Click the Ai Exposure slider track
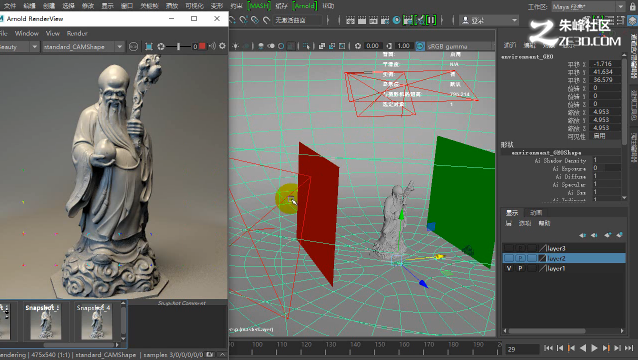638x360 pixels. [x=613, y=168]
